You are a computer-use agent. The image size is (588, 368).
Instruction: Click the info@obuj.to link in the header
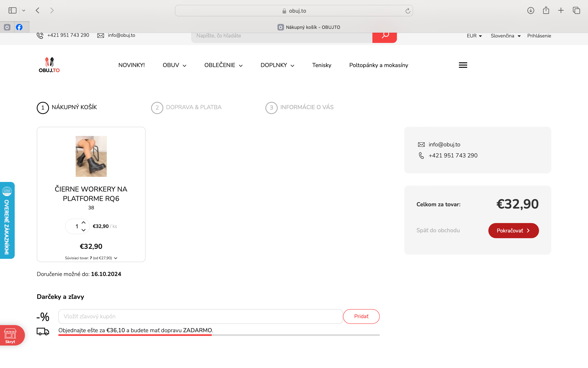(121, 35)
